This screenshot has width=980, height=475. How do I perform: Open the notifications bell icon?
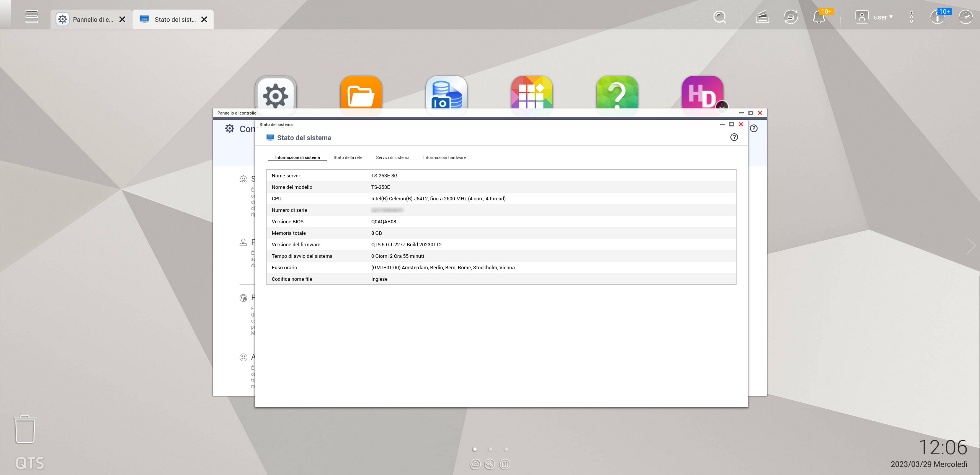tap(819, 17)
